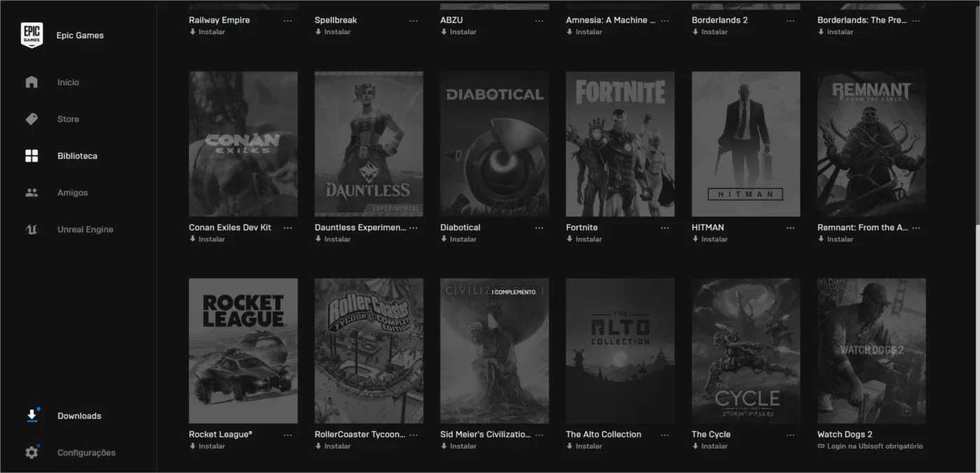Install Borderlands 2

710,32
